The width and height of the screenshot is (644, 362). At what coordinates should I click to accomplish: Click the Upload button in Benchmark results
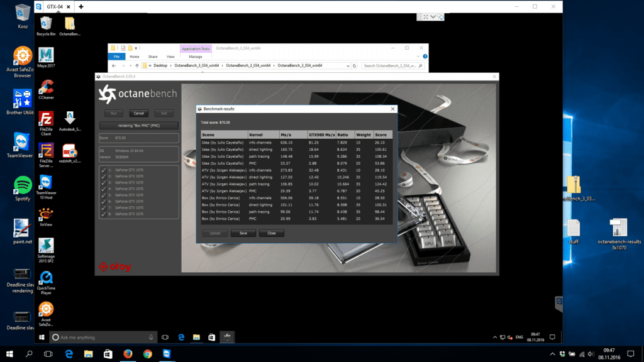[215, 233]
